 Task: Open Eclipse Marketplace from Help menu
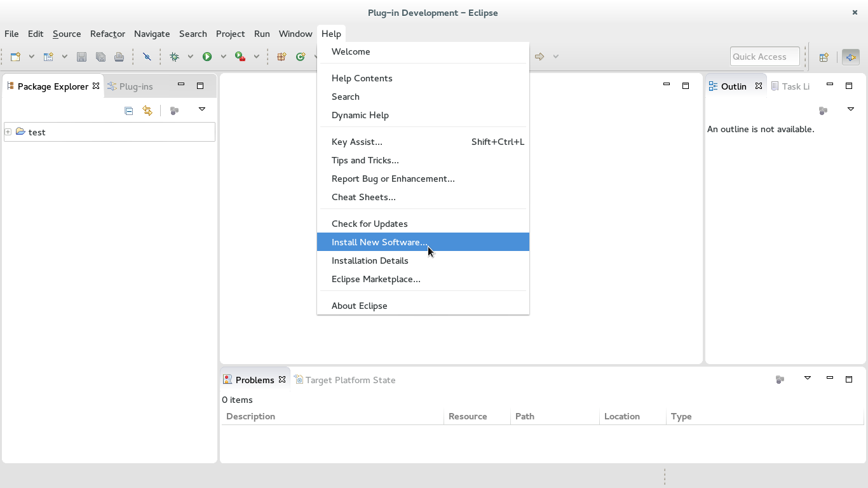click(376, 279)
